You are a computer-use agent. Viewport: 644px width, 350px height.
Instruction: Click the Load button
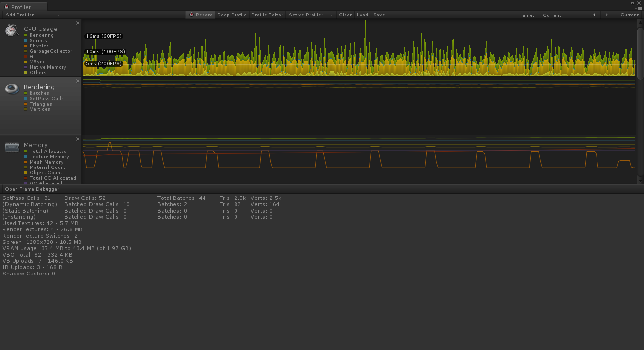tap(362, 15)
